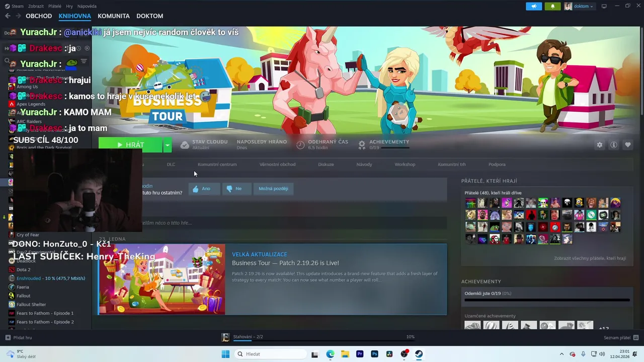This screenshot has height=362, width=644.
Task: Open the game settings gear icon
Action: point(599,145)
